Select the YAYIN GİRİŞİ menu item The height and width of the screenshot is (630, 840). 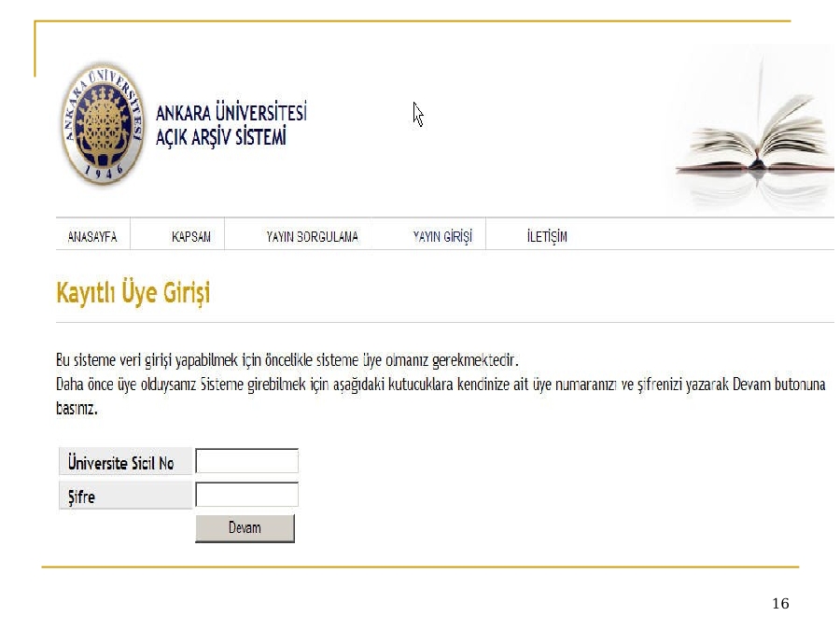click(x=442, y=237)
